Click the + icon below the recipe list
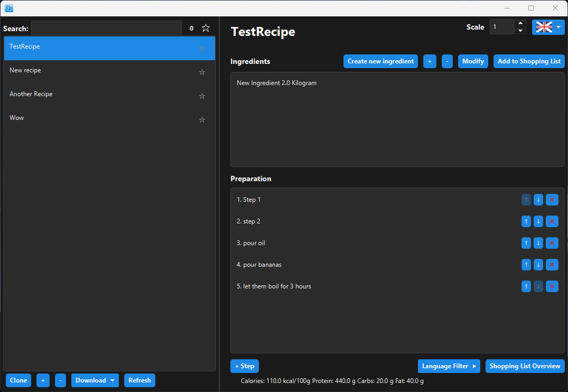Screen dimensions: 568x392 [x=43, y=380]
